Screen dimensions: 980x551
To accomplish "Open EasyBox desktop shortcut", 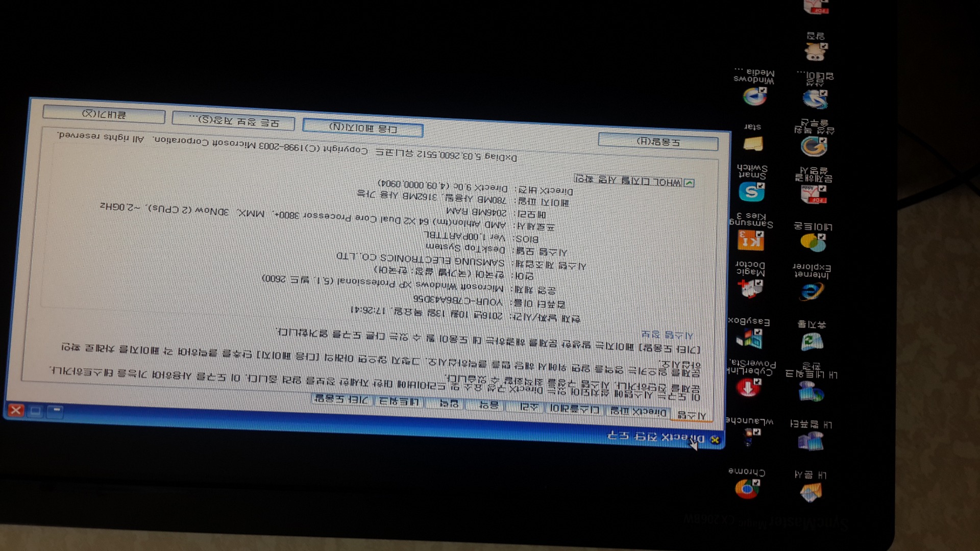I will click(749, 338).
